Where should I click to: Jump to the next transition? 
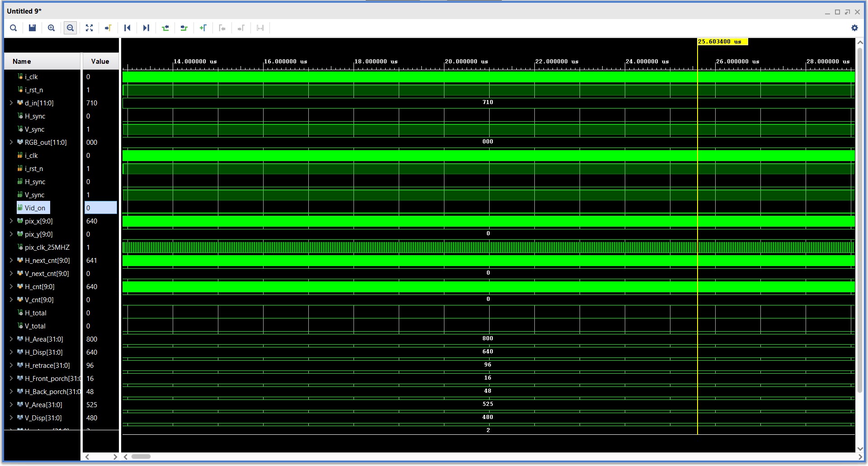click(146, 28)
